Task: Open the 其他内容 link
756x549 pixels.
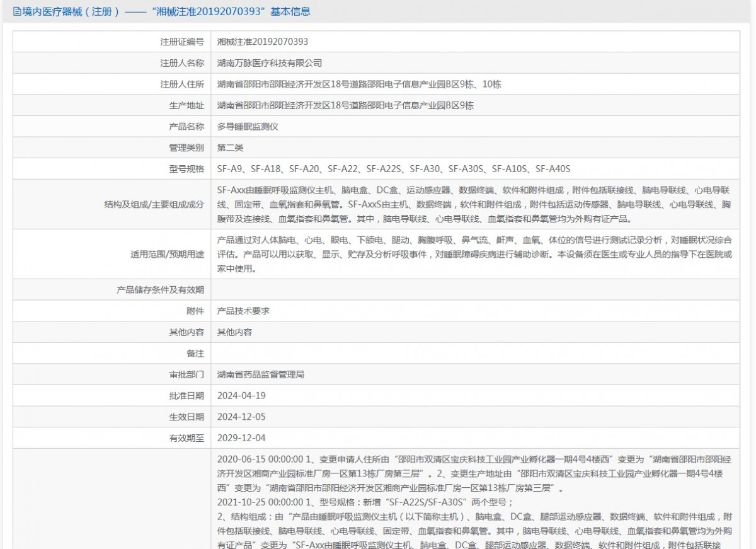Action: [x=234, y=332]
